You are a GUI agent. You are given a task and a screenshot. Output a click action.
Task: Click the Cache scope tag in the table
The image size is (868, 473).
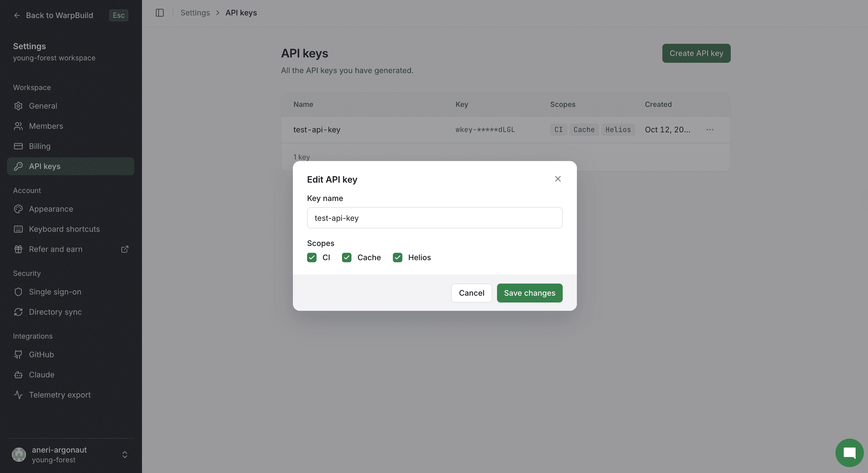click(584, 130)
